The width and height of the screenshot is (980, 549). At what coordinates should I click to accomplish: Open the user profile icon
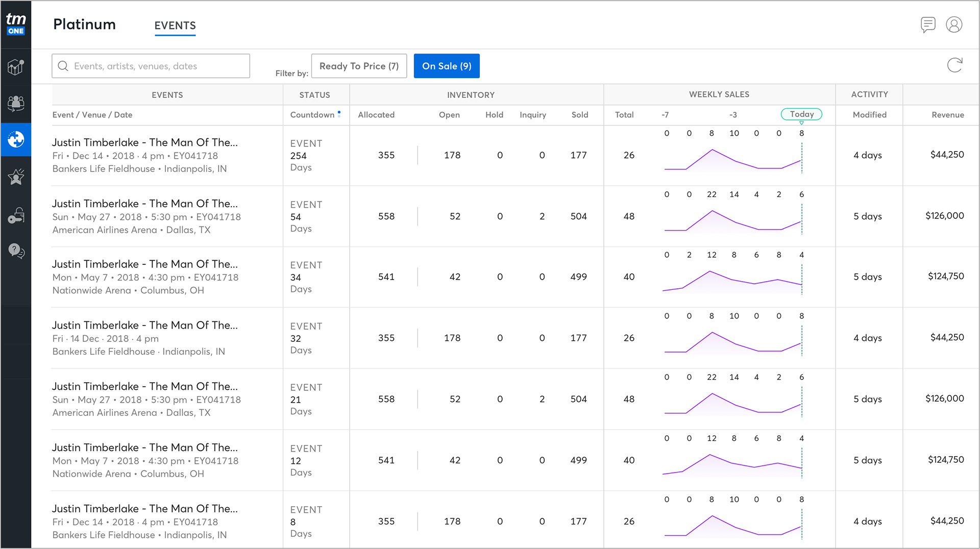954,24
